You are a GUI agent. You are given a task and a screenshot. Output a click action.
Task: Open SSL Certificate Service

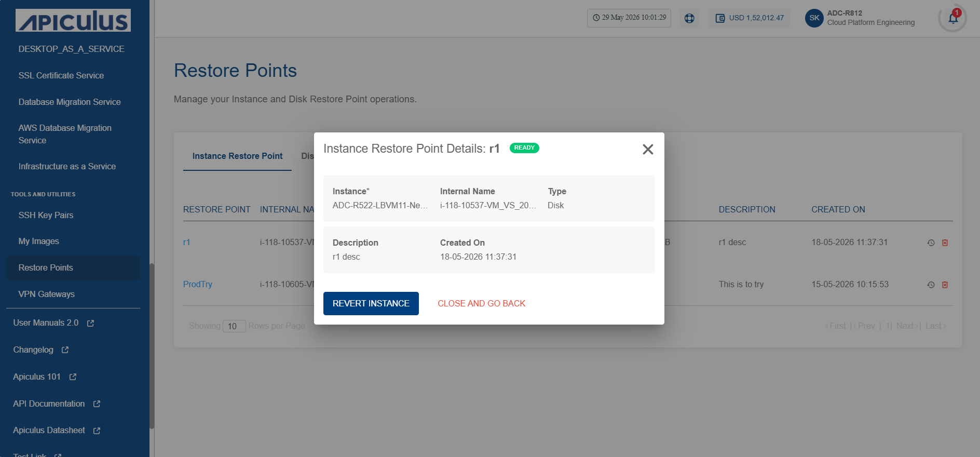[61, 75]
